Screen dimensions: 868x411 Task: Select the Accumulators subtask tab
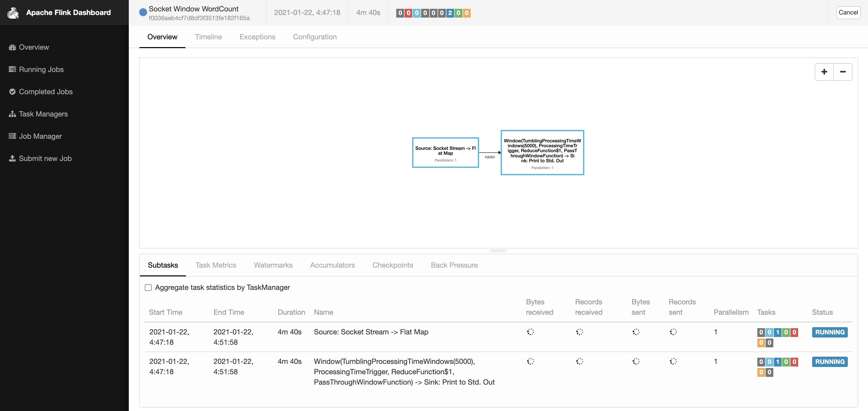point(332,265)
